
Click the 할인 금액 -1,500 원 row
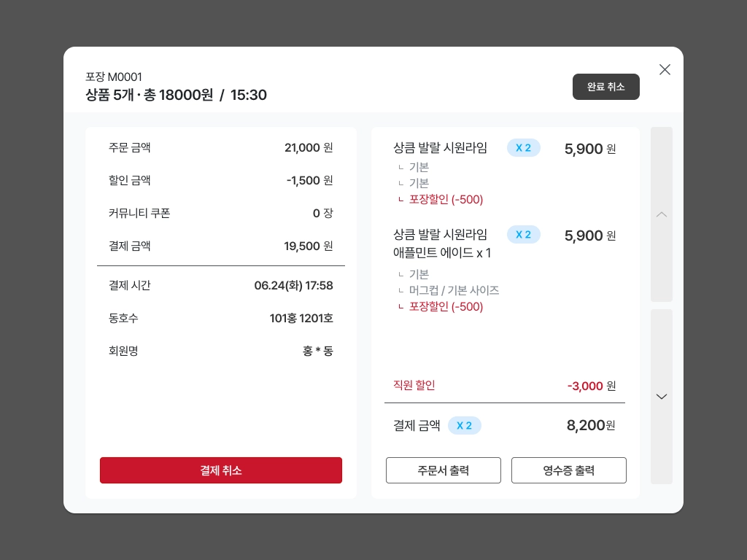pyautogui.click(x=220, y=180)
